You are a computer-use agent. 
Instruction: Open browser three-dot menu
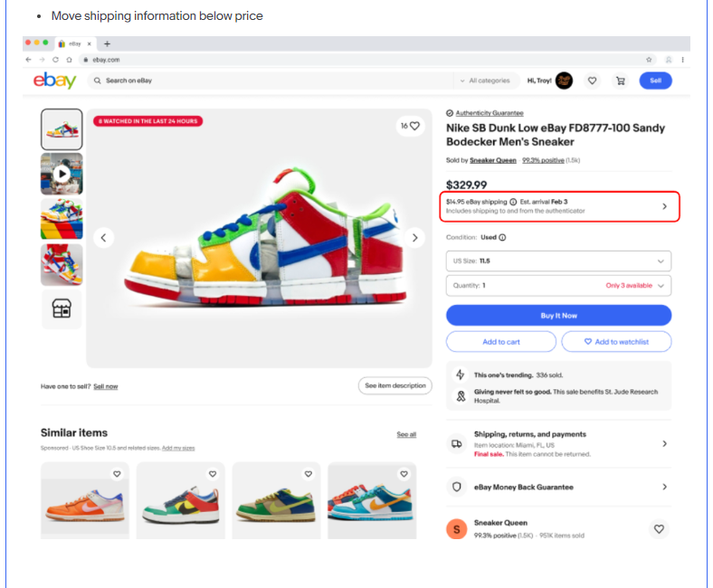pos(682,60)
